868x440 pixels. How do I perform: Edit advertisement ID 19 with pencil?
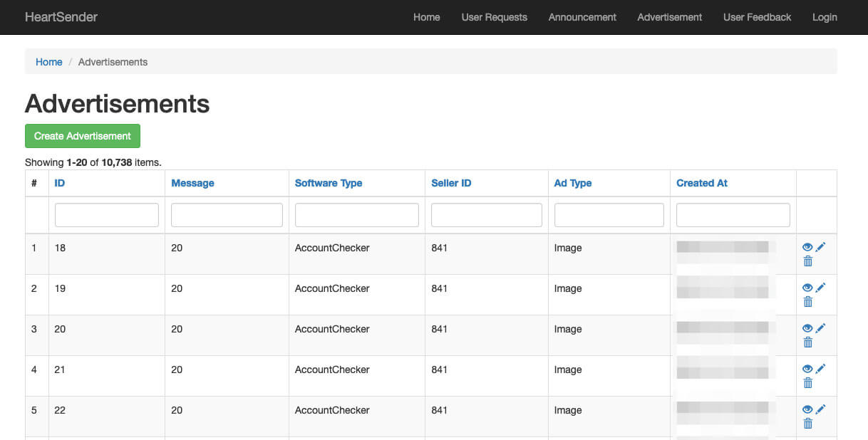click(x=820, y=287)
